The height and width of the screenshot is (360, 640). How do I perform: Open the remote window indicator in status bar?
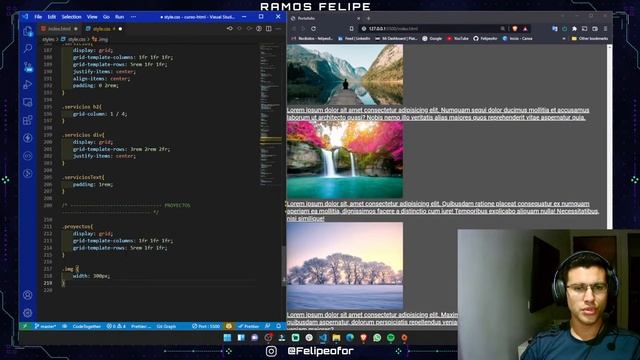25,326
